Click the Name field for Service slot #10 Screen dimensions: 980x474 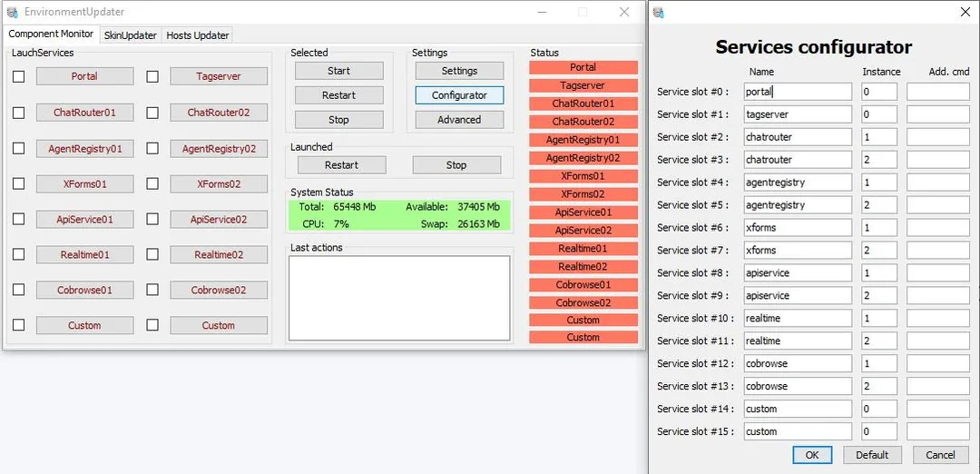799,318
